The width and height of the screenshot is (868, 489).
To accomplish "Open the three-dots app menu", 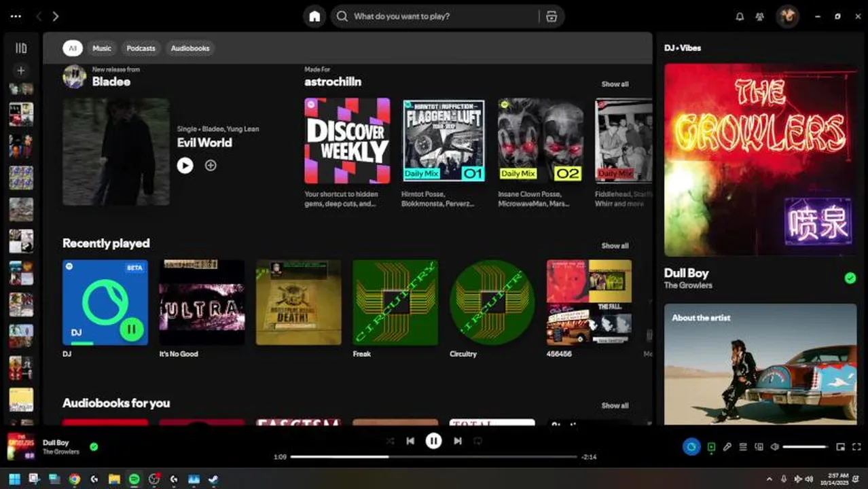I will coord(16,16).
